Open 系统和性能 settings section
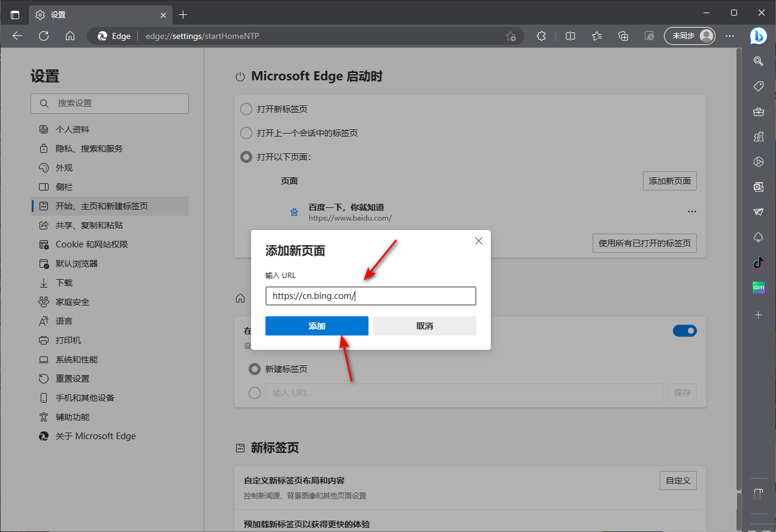 (x=110, y=359)
